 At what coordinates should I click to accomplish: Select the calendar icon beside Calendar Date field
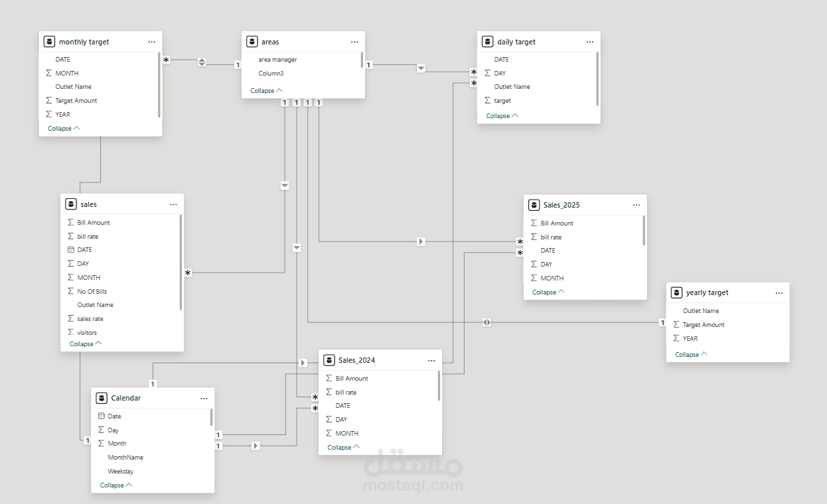[x=102, y=416]
